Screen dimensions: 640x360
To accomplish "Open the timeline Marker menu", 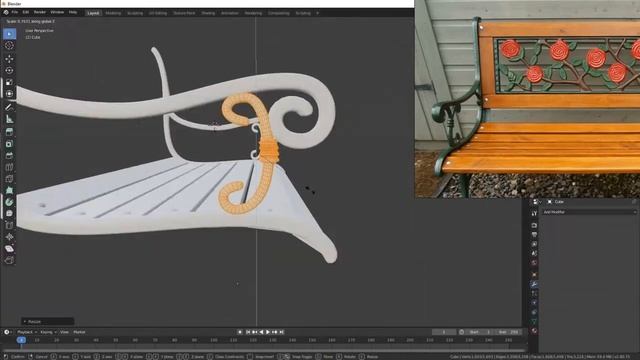I will pyautogui.click(x=79, y=332).
